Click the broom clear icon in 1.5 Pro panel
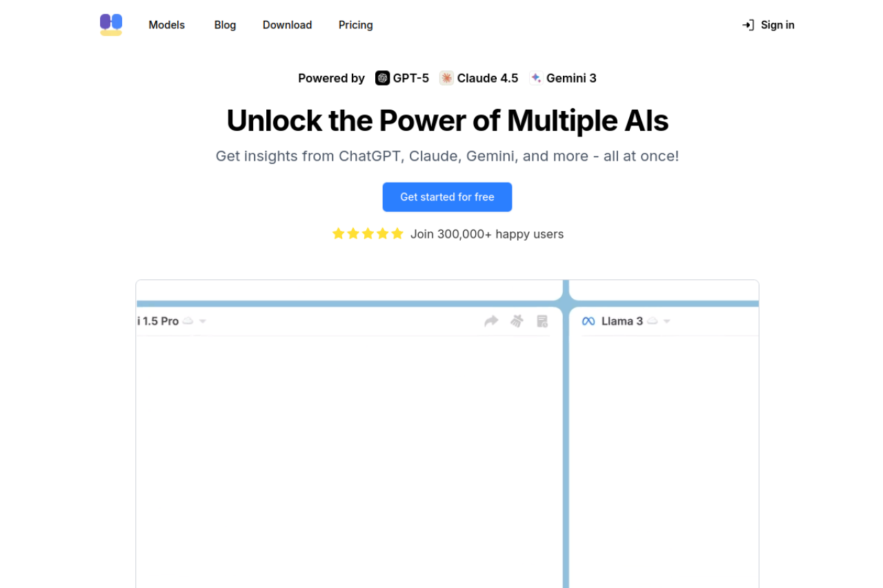The height and width of the screenshot is (588, 883). 517,321
